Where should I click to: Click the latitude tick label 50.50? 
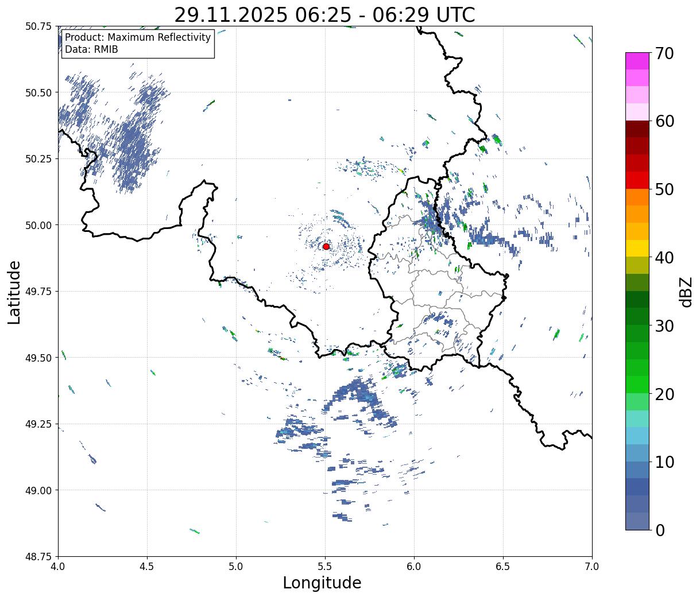click(38, 92)
